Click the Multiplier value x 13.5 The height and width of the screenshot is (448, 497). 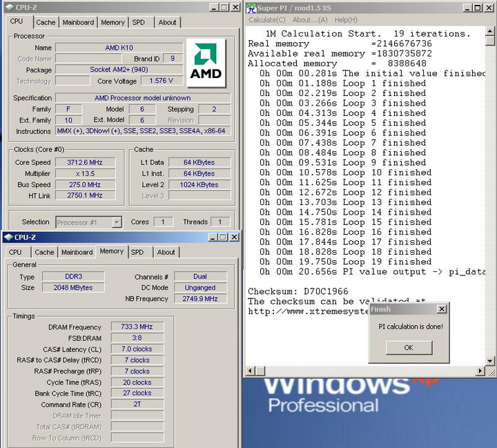(x=85, y=173)
